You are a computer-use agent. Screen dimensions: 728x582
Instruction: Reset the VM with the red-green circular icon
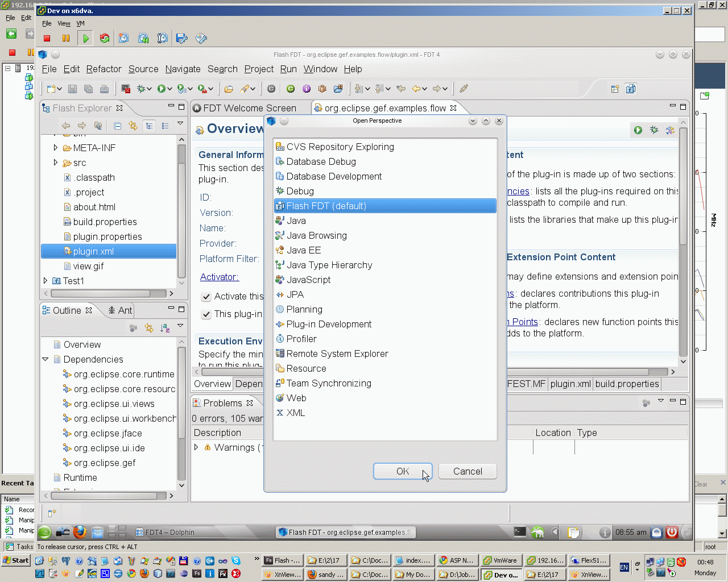[x=105, y=38]
